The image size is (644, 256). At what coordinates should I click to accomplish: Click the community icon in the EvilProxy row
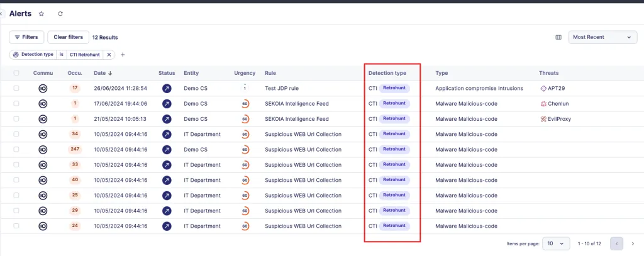pos(43,119)
